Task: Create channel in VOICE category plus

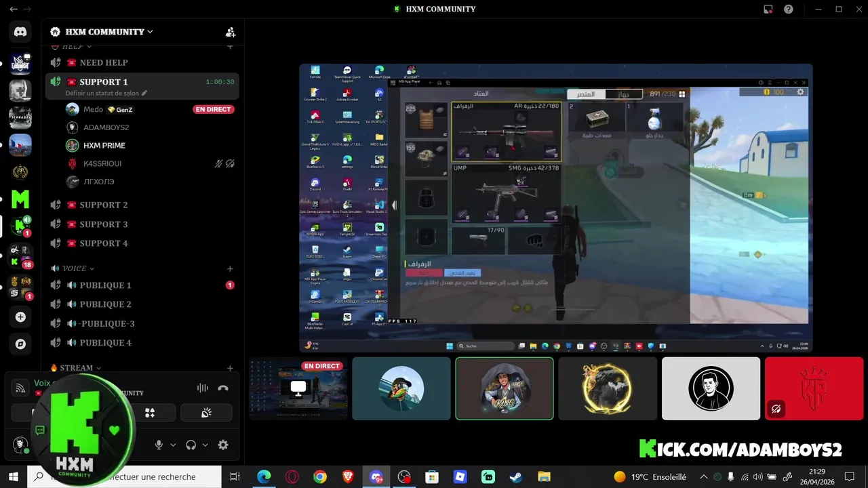Action: tap(230, 269)
